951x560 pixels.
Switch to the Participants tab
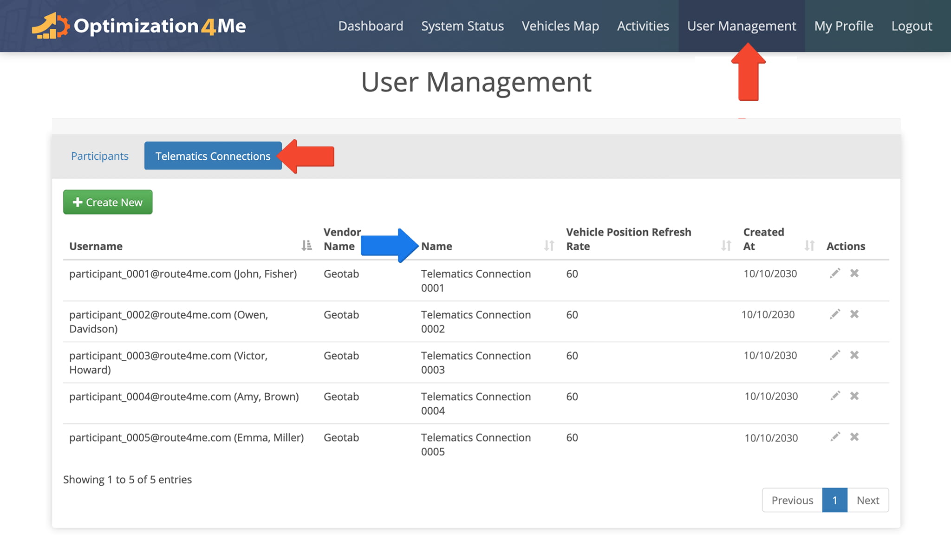tap(100, 156)
